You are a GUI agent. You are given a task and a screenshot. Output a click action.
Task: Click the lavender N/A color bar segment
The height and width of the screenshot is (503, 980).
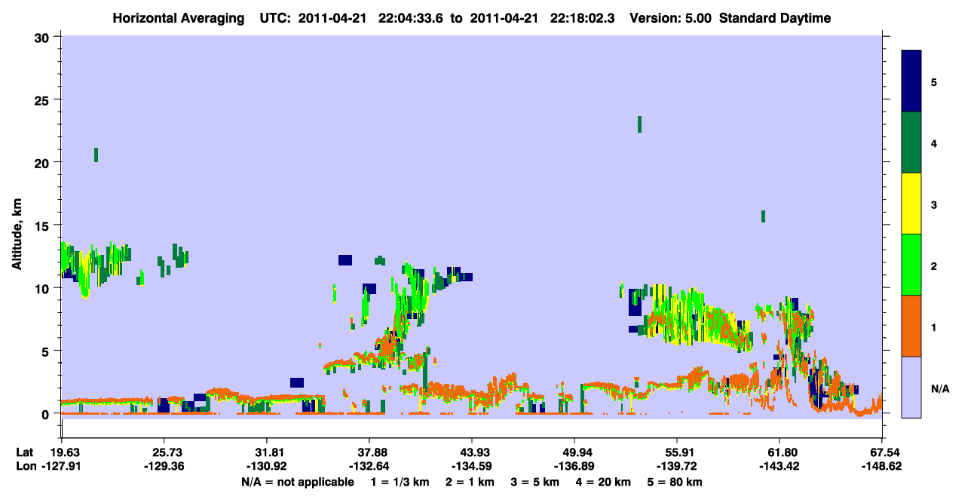911,387
